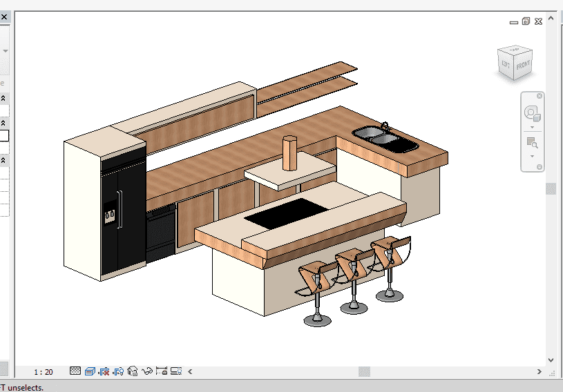The height and width of the screenshot is (392, 563).
Task: Open the navigation bar customize menu button
Action: [x=540, y=167]
